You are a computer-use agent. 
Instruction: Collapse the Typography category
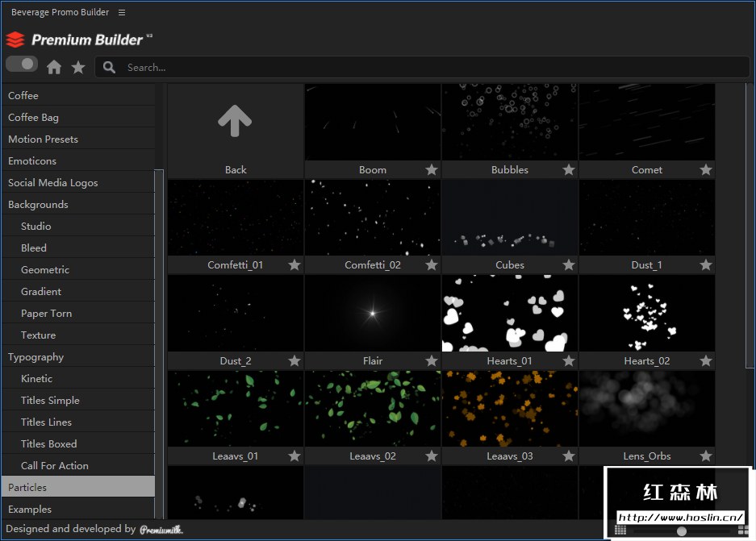(78, 357)
